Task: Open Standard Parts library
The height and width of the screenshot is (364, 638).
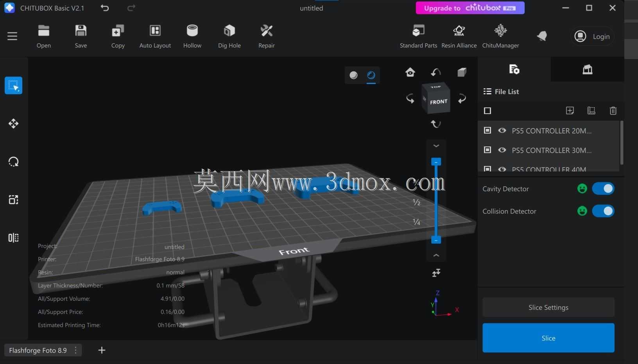Action: point(418,36)
